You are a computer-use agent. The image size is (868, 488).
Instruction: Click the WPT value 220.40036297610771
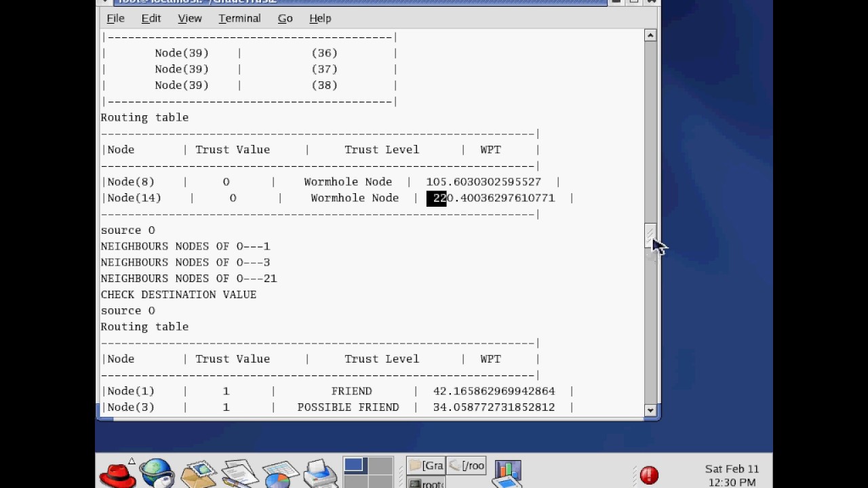(x=494, y=198)
